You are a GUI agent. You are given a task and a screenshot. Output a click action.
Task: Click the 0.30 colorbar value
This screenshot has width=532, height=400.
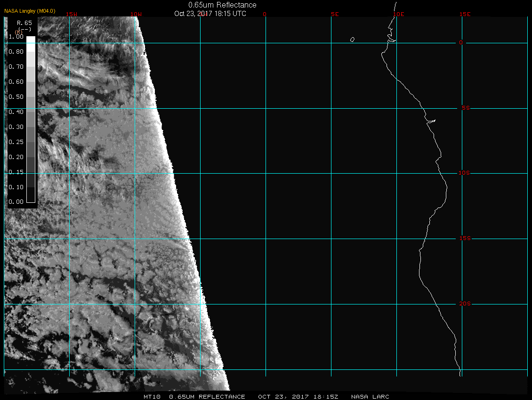(x=16, y=127)
